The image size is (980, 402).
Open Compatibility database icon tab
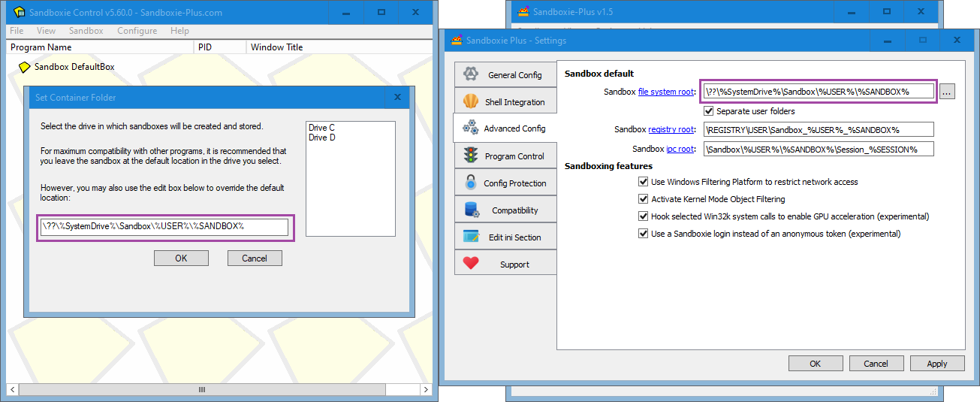[x=471, y=210]
